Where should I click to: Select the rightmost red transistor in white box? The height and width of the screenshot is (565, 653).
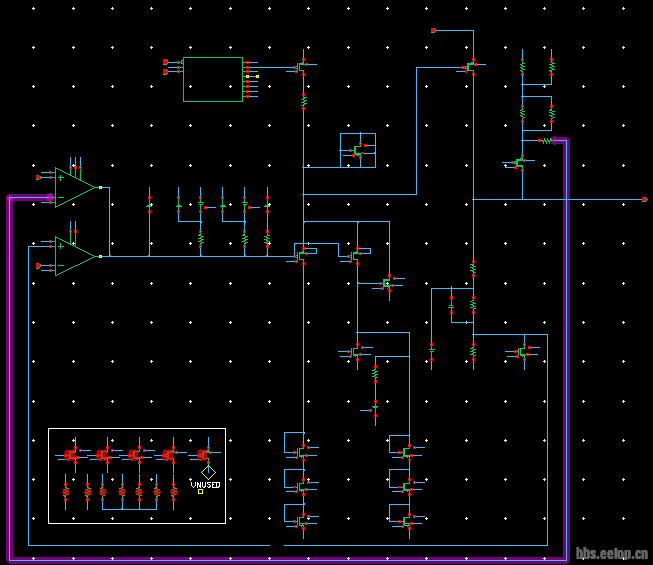point(202,454)
